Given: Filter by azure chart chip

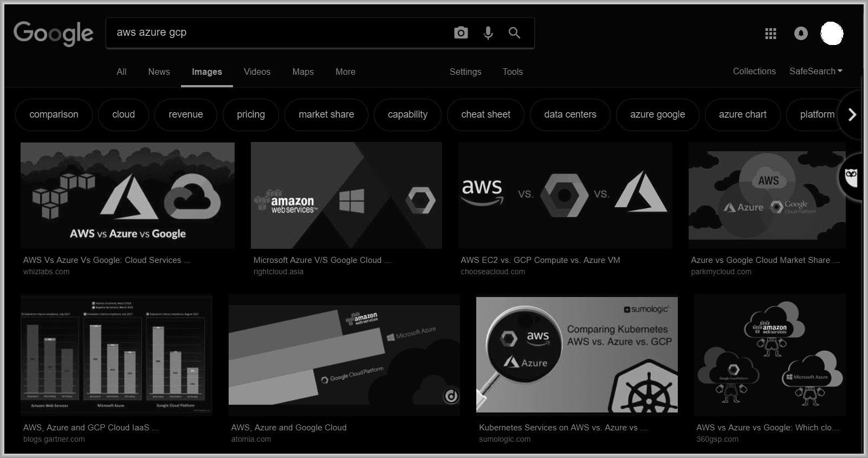Looking at the screenshot, I should pos(742,114).
